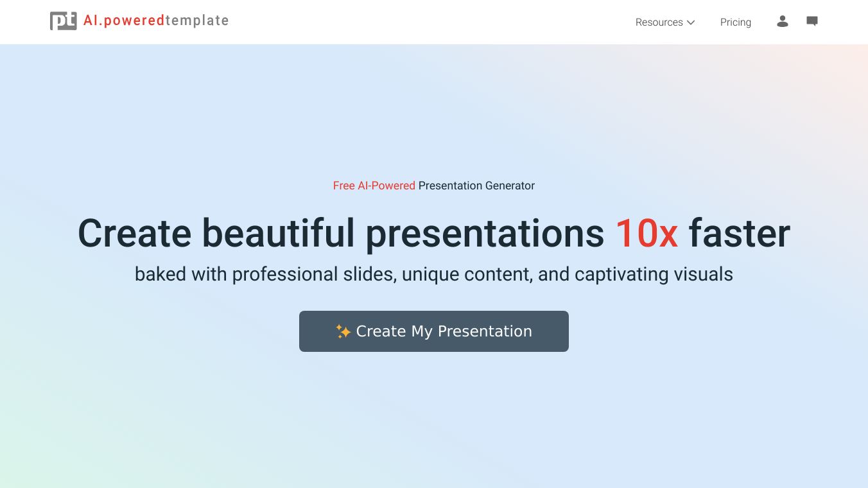Go to the Pricing page
Viewport: 868px width, 488px height.
[736, 22]
